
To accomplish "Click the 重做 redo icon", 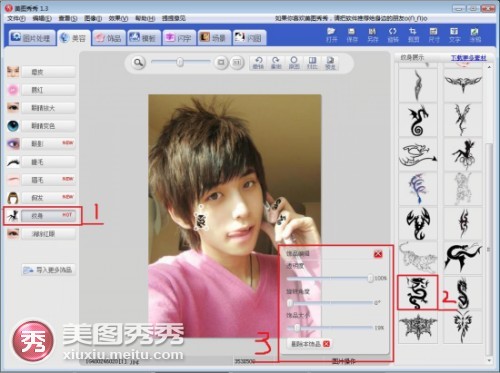I will click(276, 63).
